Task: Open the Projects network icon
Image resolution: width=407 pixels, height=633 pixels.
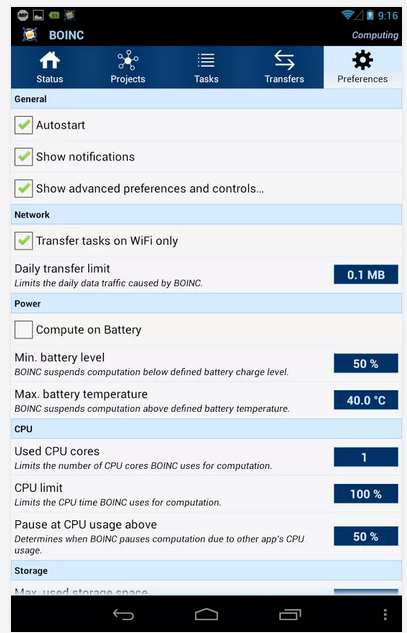Action: [x=128, y=61]
